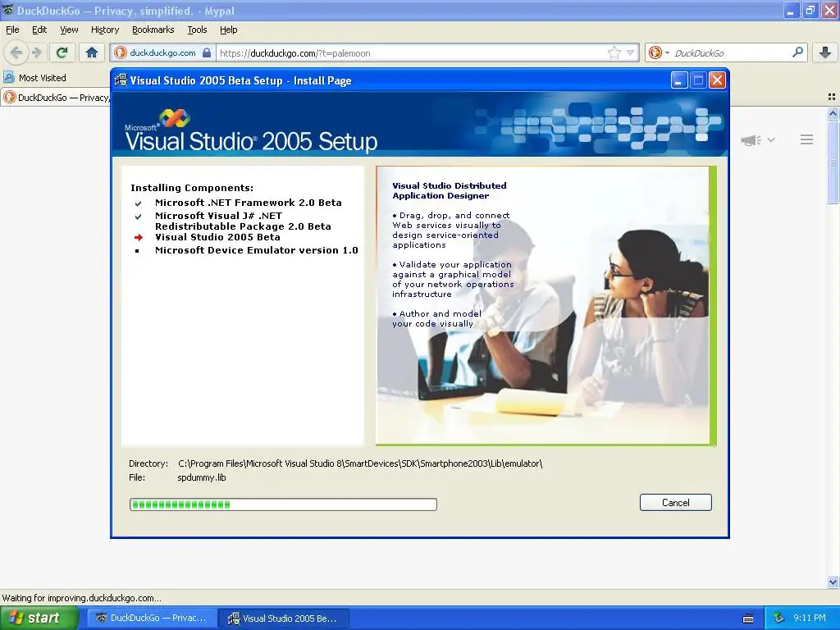Select the DuckDuckGo — Privacy browser tab

(56, 98)
